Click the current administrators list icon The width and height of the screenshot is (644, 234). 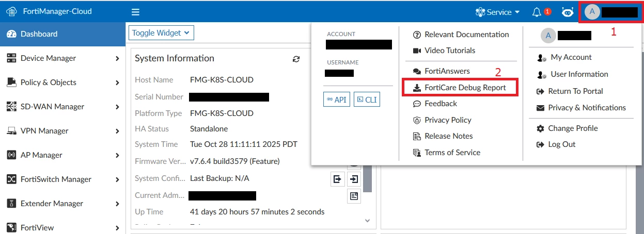354,196
